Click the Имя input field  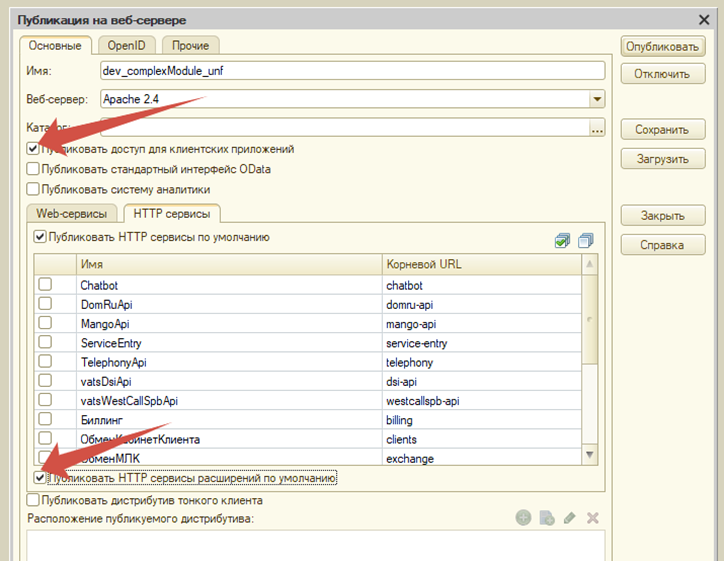(352, 71)
